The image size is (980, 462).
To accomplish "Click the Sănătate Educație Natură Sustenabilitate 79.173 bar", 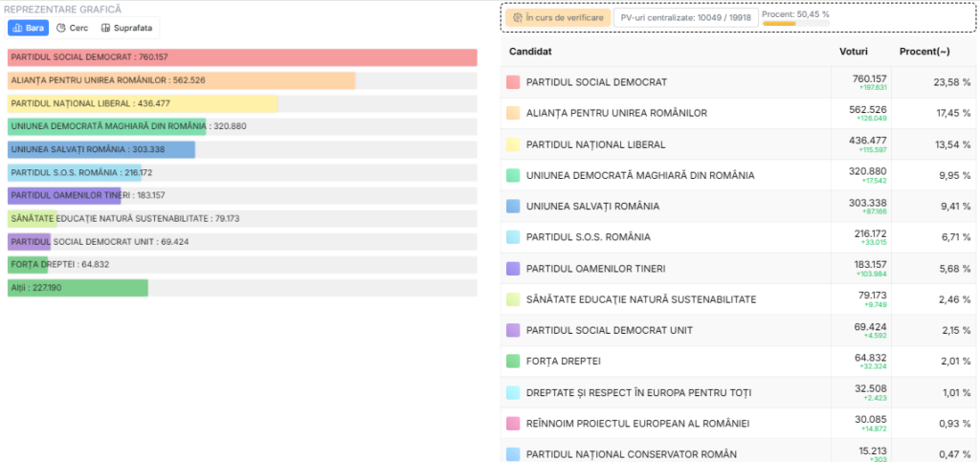I will coord(32,218).
